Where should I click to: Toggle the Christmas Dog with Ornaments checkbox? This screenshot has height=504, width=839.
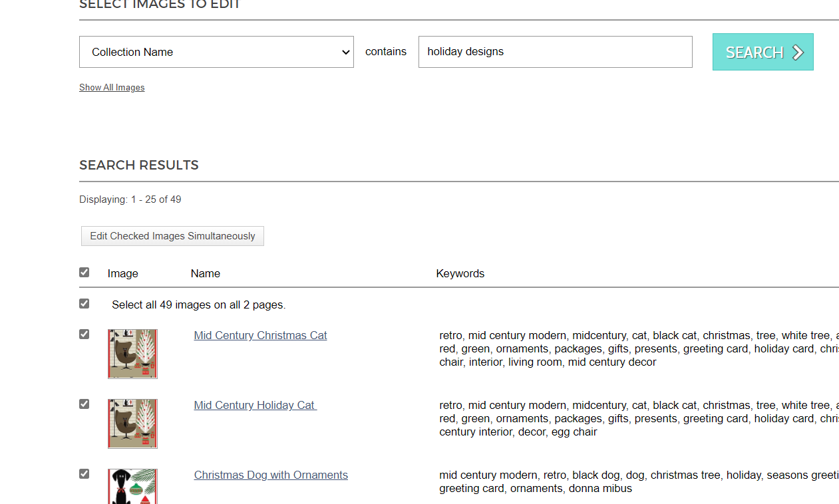coord(84,474)
